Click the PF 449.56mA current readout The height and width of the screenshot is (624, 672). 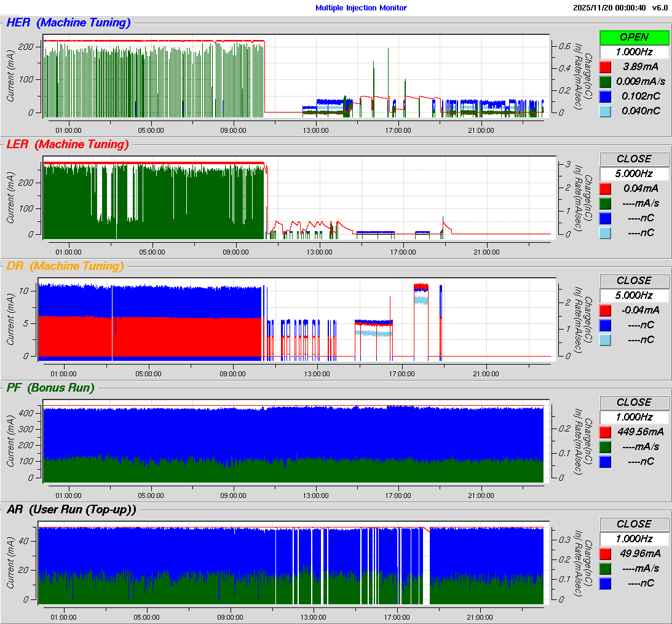coord(640,432)
